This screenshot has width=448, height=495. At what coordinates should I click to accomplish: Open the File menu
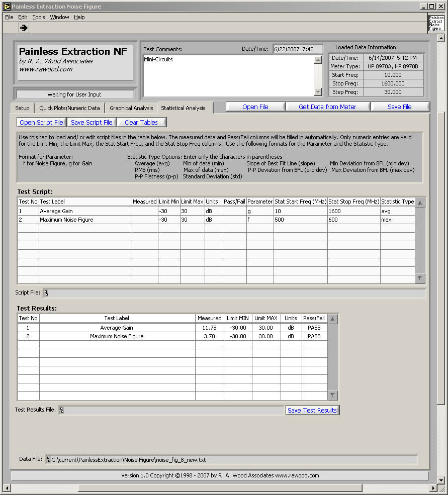pos(9,17)
